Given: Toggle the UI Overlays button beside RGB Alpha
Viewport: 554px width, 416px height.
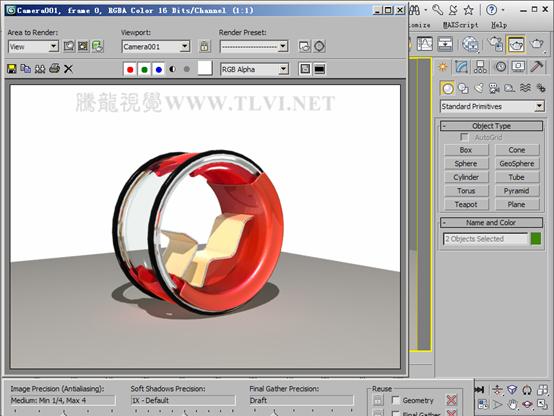Looking at the screenshot, I should (305, 69).
